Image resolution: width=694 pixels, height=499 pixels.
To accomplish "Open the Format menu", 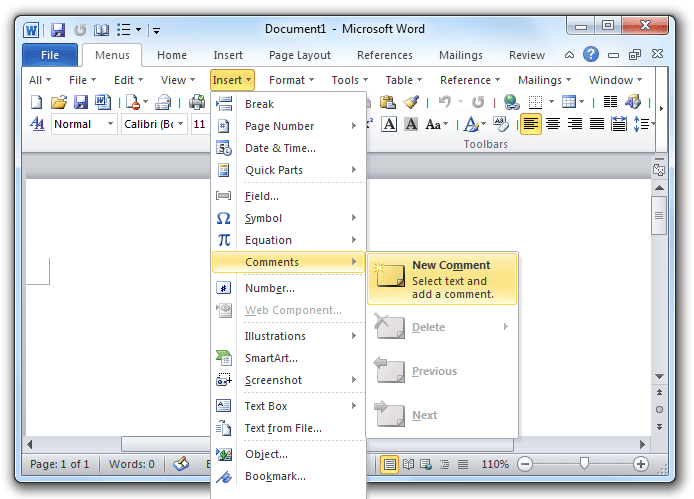I will (291, 80).
